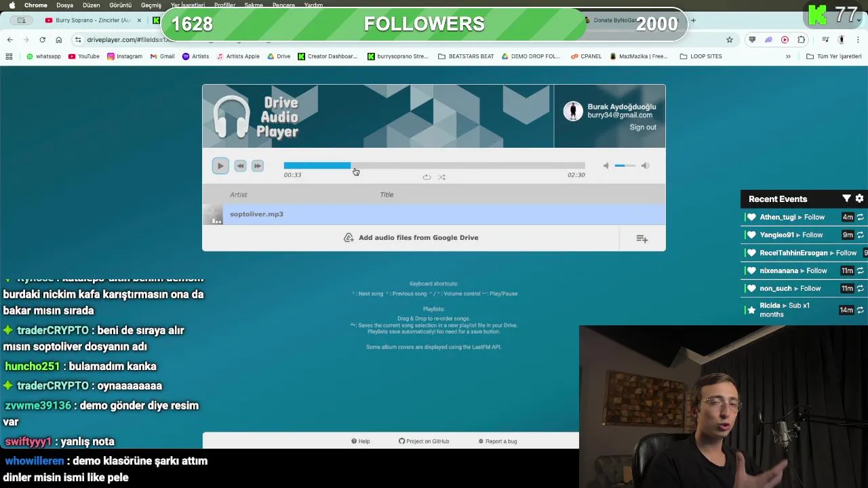Expand the DEMO DROP FOL... bookmark folder
Viewport: 868px width, 488px height.
pos(530,56)
